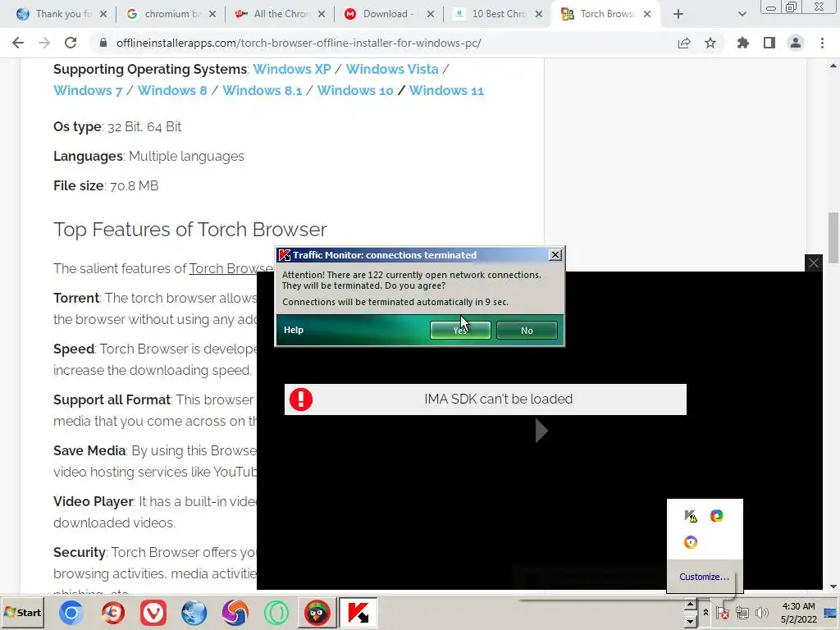Click the taskbar toolbar scroll-up arrow
The height and width of the screenshot is (630, 840).
690,605
